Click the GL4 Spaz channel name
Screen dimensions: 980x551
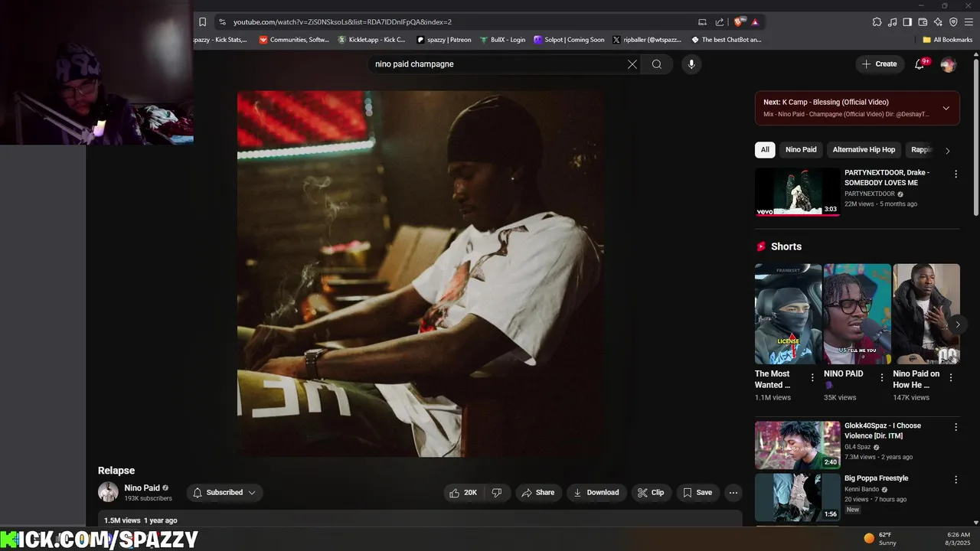point(857,447)
